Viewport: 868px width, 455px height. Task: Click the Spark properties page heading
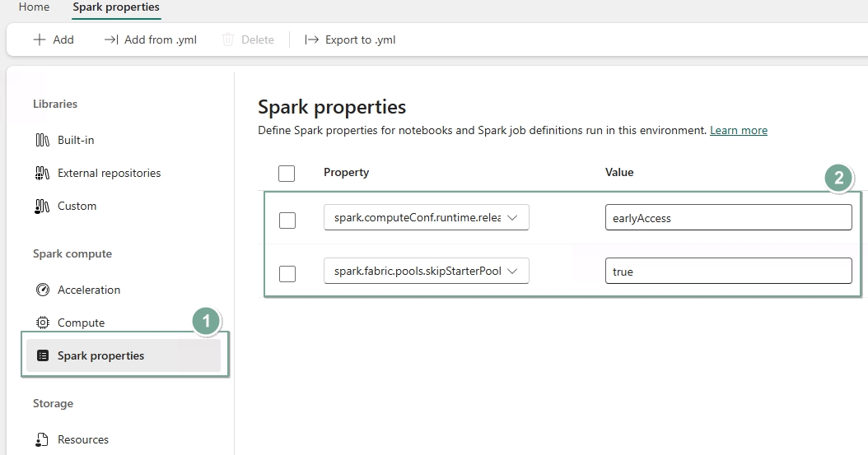pos(332,107)
